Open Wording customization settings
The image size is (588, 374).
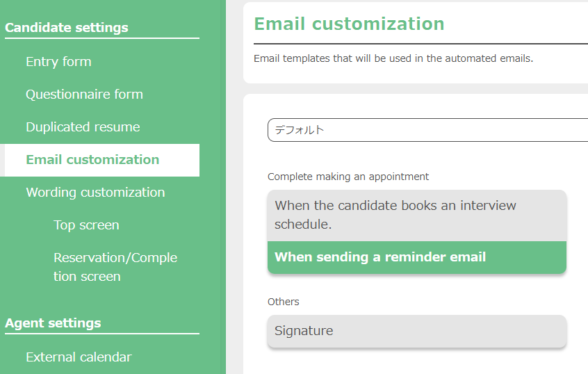click(95, 193)
